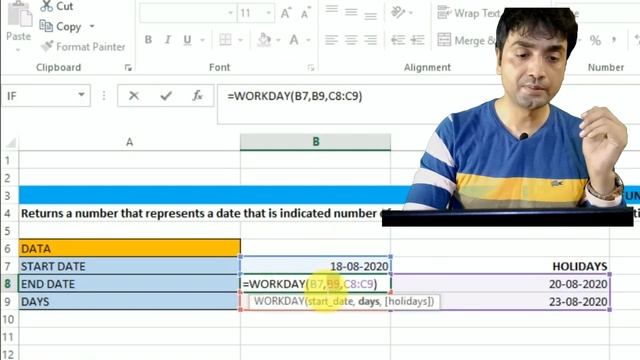The height and width of the screenshot is (360, 640).
Task: Select row 8 header
Action: tap(8, 284)
